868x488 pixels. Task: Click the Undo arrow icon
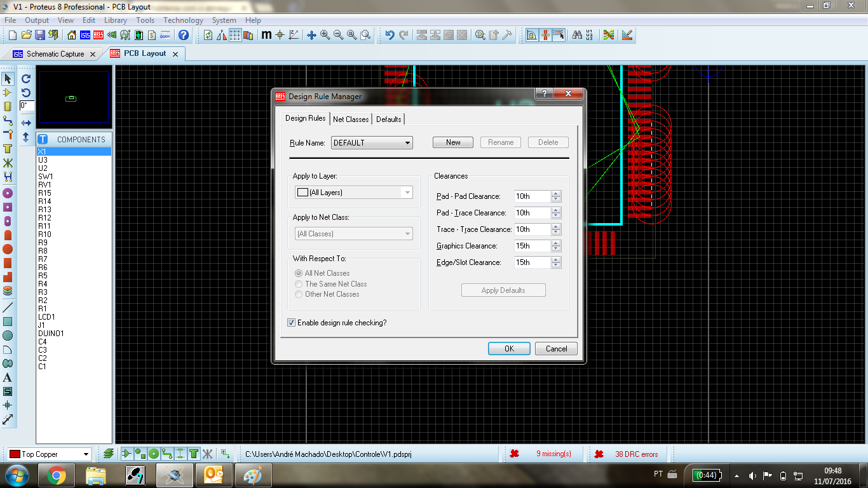click(390, 35)
